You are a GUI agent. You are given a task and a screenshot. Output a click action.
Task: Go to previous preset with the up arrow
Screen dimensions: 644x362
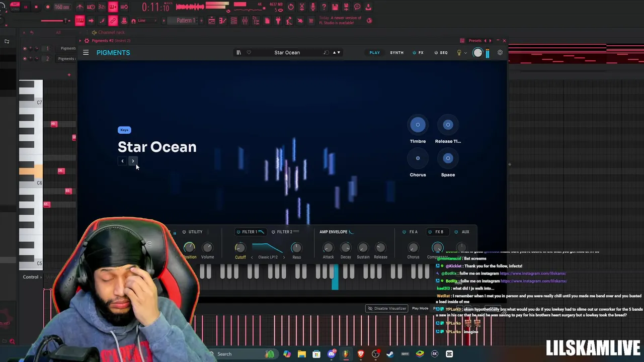(334, 53)
